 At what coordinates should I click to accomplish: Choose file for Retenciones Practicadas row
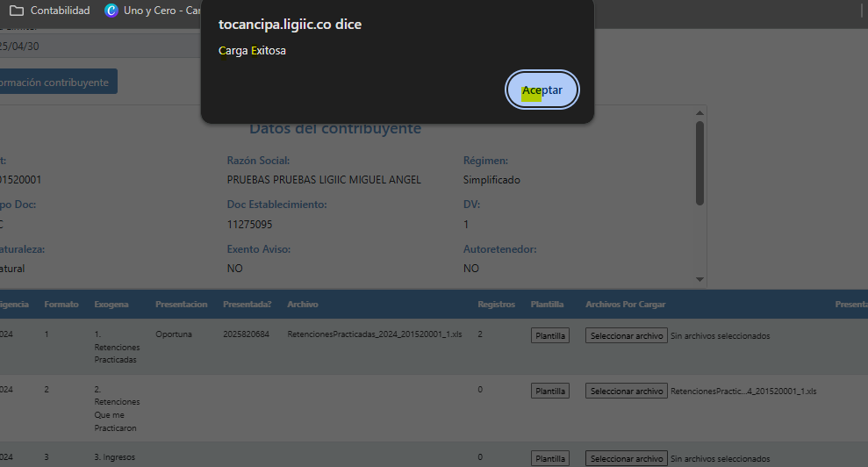click(x=626, y=335)
